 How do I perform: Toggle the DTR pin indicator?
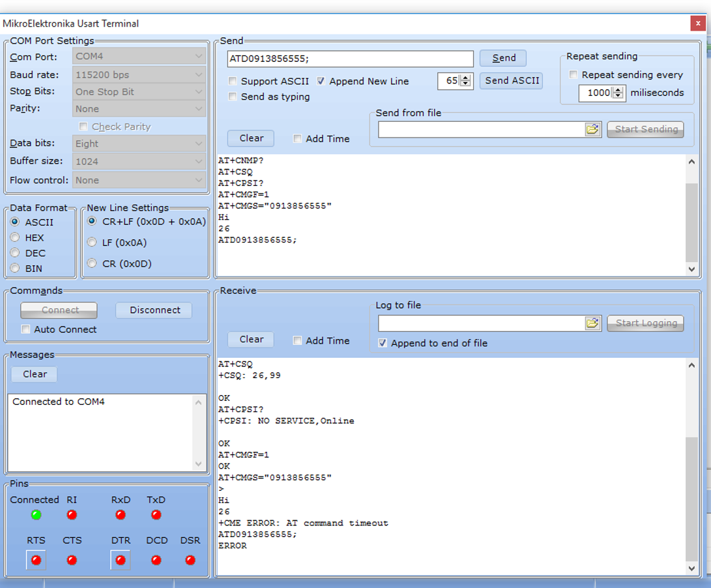pos(120,560)
